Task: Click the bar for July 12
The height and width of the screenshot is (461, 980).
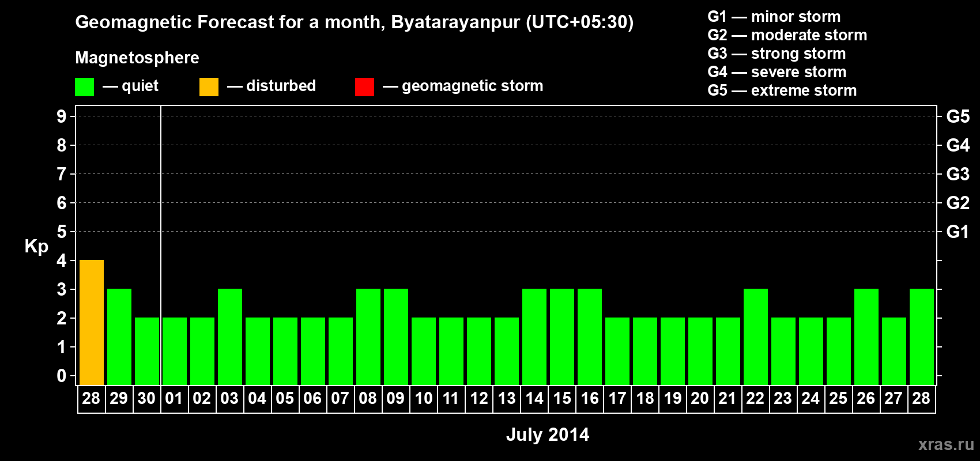Action: click(479, 351)
